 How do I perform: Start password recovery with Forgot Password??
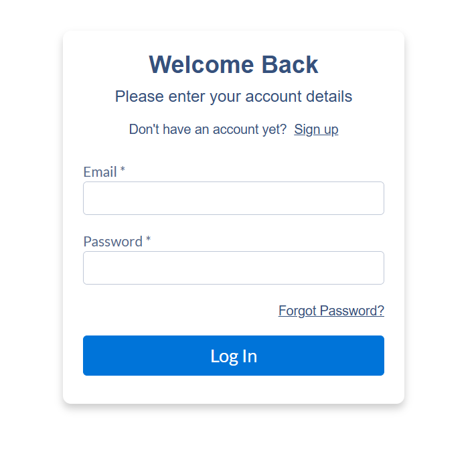pos(331,311)
